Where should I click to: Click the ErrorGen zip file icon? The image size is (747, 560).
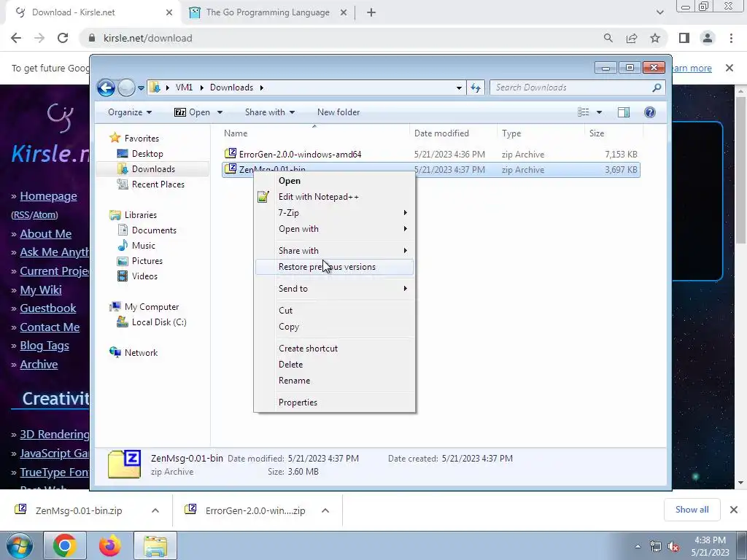(231, 153)
